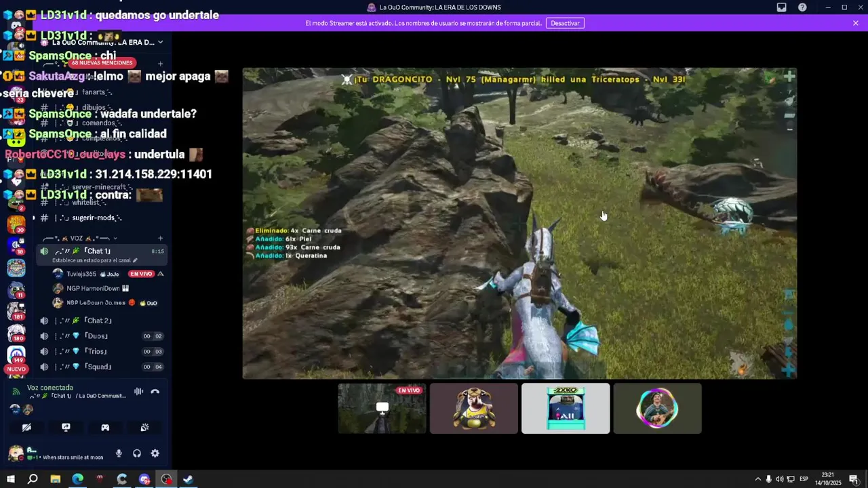Open the server icon with badge 11

pos(16,289)
